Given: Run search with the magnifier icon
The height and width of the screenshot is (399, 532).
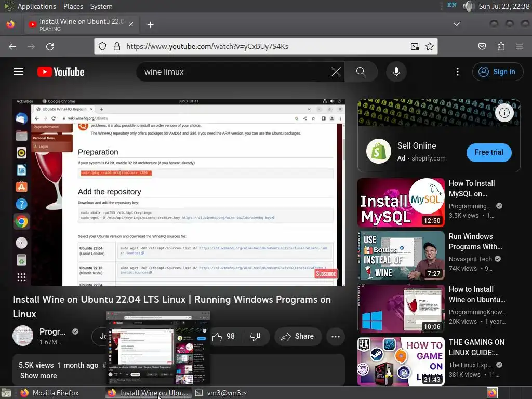Looking at the screenshot, I should pos(361,72).
